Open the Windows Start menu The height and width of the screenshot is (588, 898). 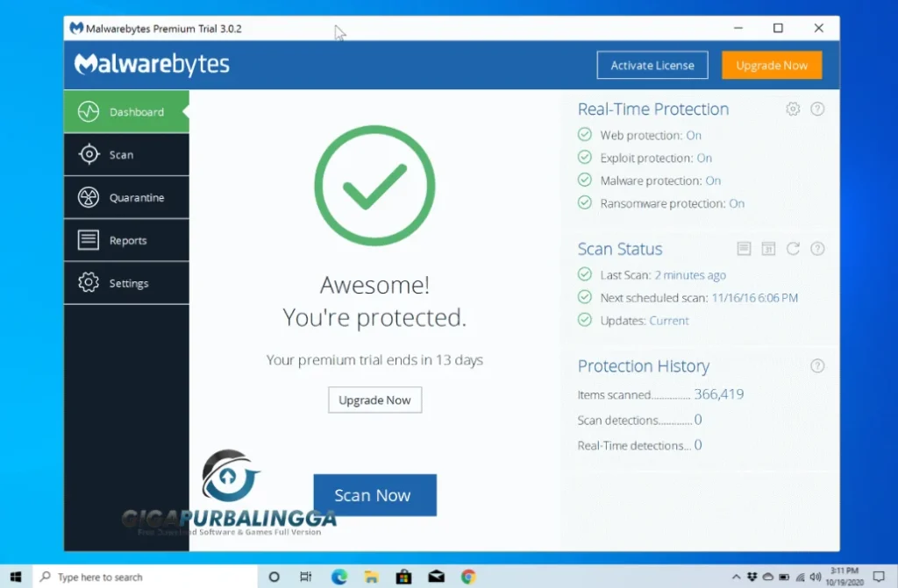coord(17,577)
